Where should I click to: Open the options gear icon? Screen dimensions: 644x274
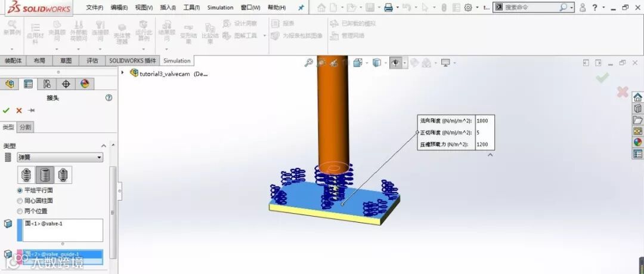click(468, 7)
